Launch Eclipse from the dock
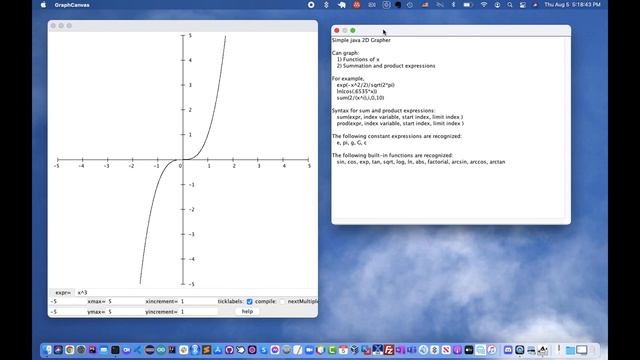640x360 pixels. pyautogui.click(x=149, y=350)
